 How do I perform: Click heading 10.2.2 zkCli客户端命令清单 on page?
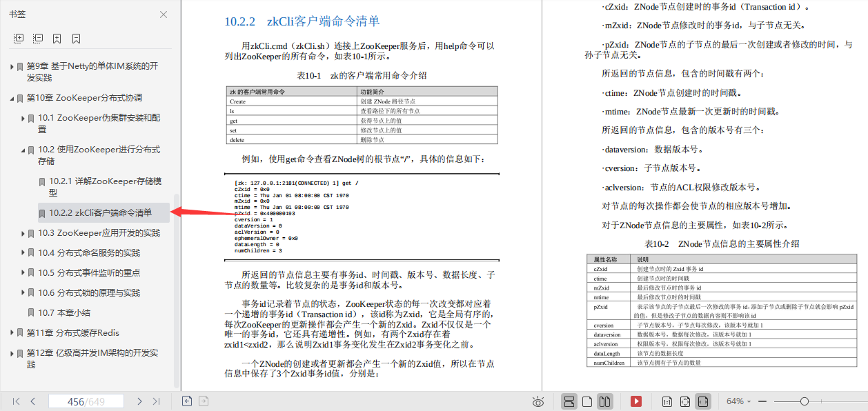(x=302, y=21)
